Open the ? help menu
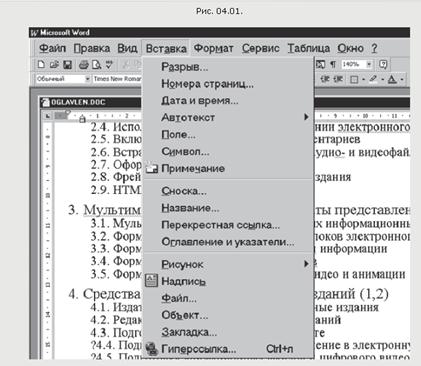The height and width of the screenshot is (366, 421). click(374, 48)
